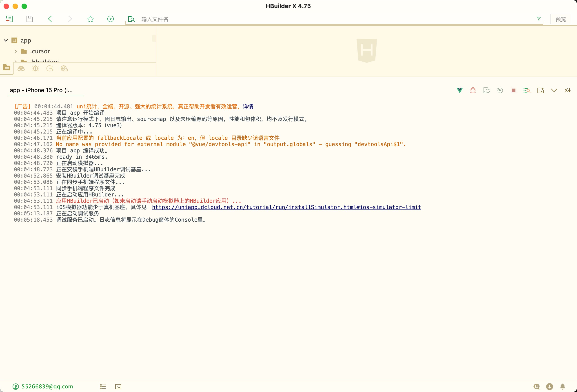This screenshot has height=392, width=577.
Task: Go forward with the right arrow
Action: coord(70,19)
